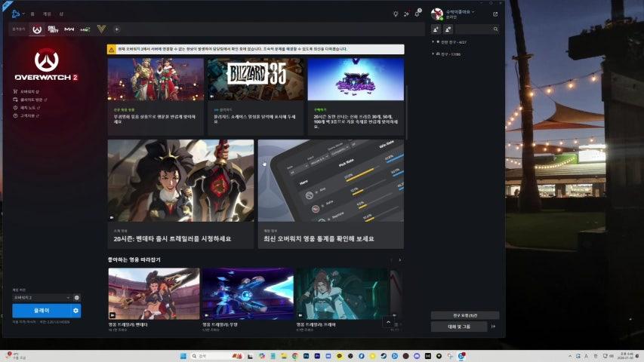Expand the 친구 friends list group

(433, 54)
